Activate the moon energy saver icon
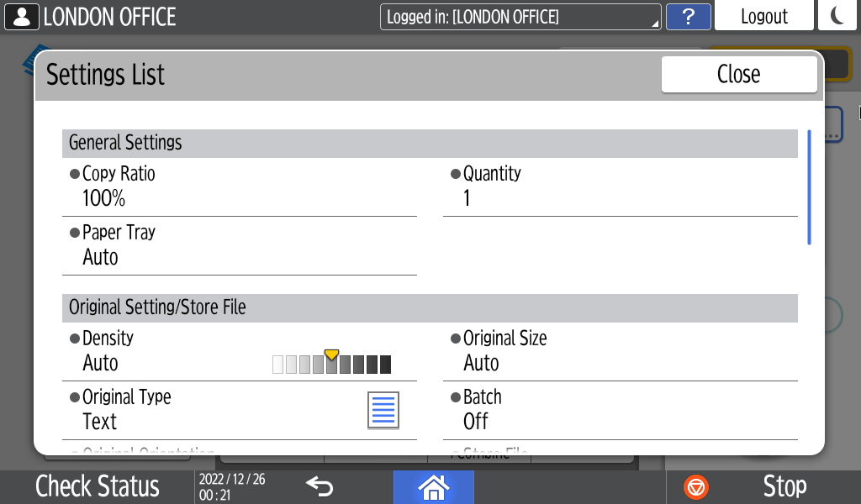The width and height of the screenshot is (861, 504). point(837,16)
